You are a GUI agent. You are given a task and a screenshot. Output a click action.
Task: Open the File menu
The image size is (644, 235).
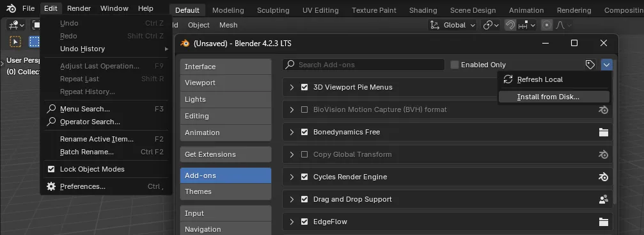coord(28,8)
